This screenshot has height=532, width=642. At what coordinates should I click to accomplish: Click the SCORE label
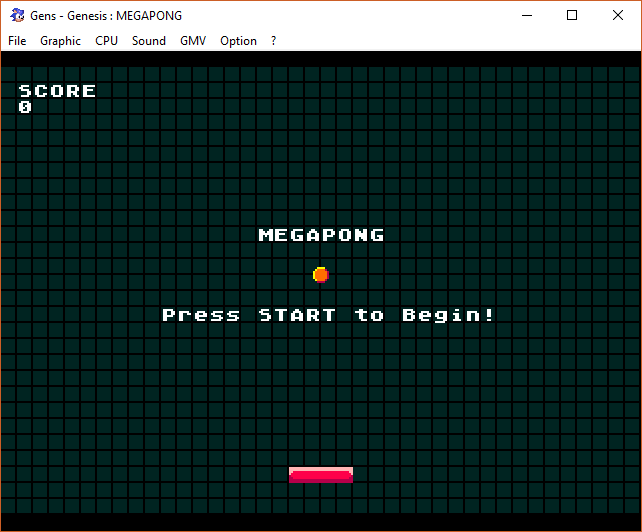click(57, 91)
